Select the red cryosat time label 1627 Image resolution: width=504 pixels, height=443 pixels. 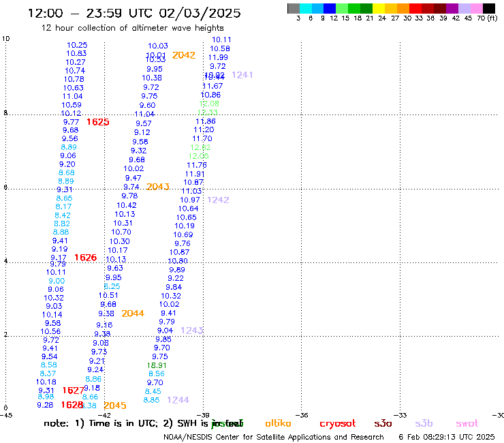[74, 391]
